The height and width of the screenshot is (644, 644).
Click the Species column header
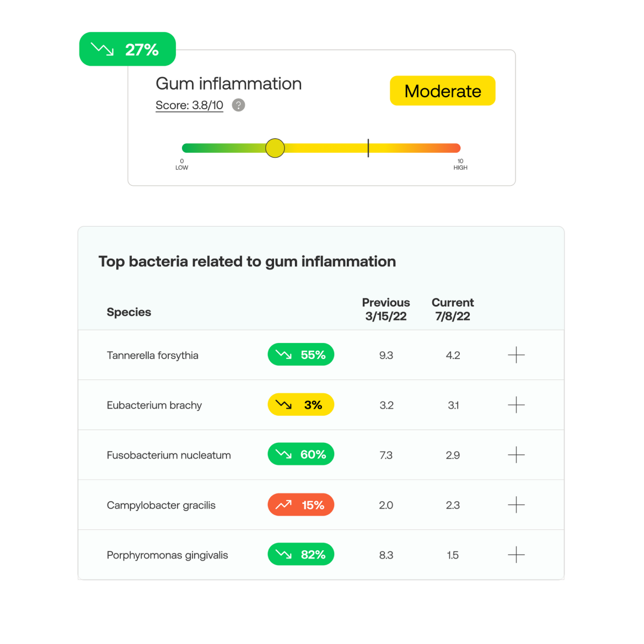point(129,312)
